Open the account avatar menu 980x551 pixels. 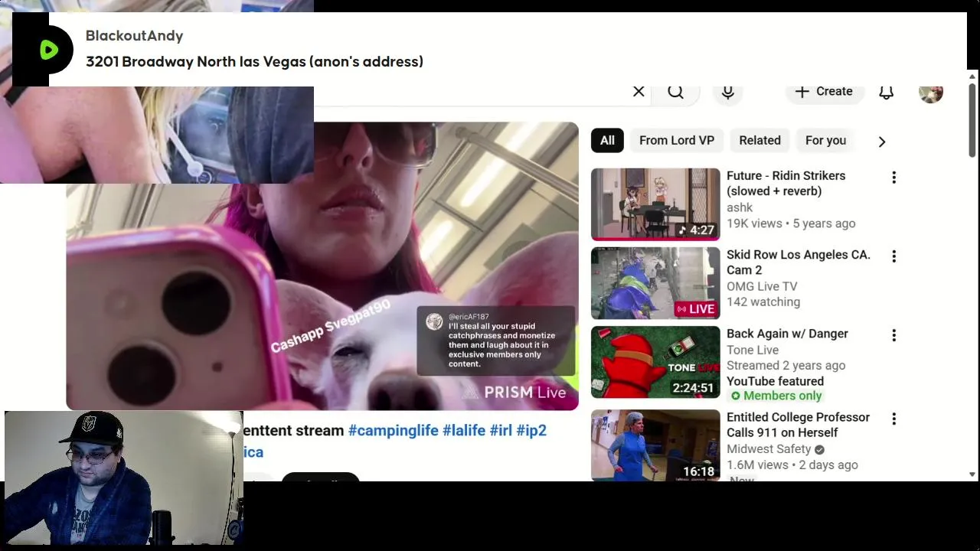931,92
